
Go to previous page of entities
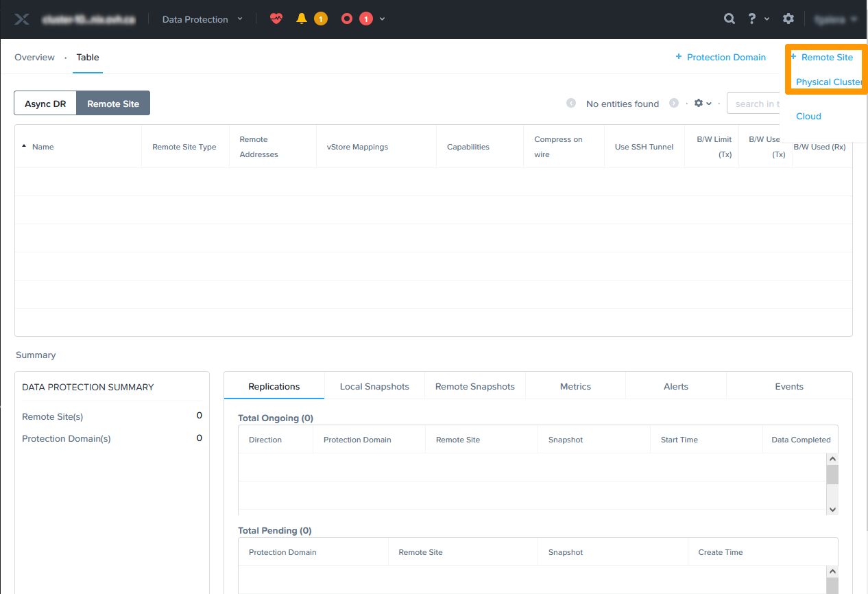[x=571, y=104]
